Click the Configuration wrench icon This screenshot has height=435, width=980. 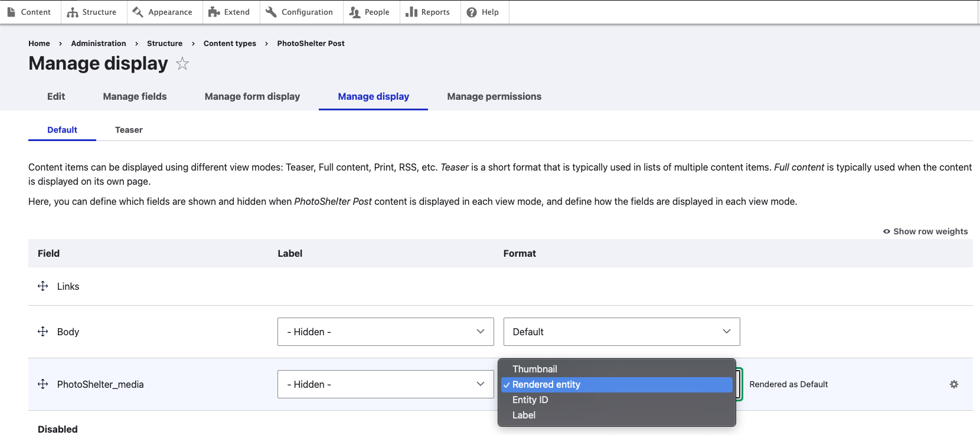pos(271,12)
